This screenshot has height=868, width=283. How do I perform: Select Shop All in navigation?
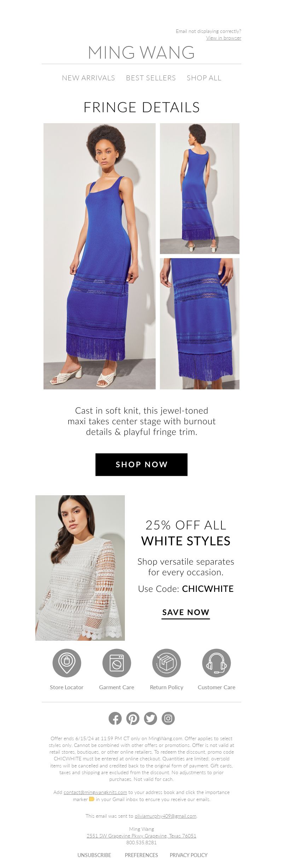click(204, 78)
